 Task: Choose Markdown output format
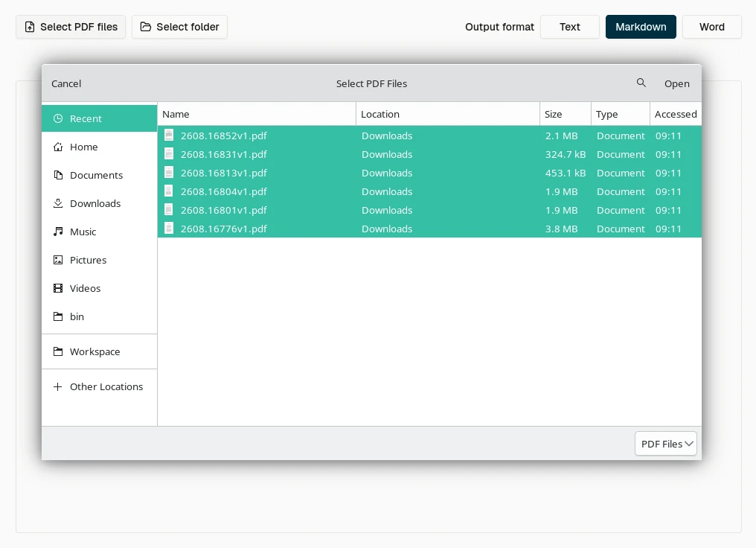tap(641, 27)
